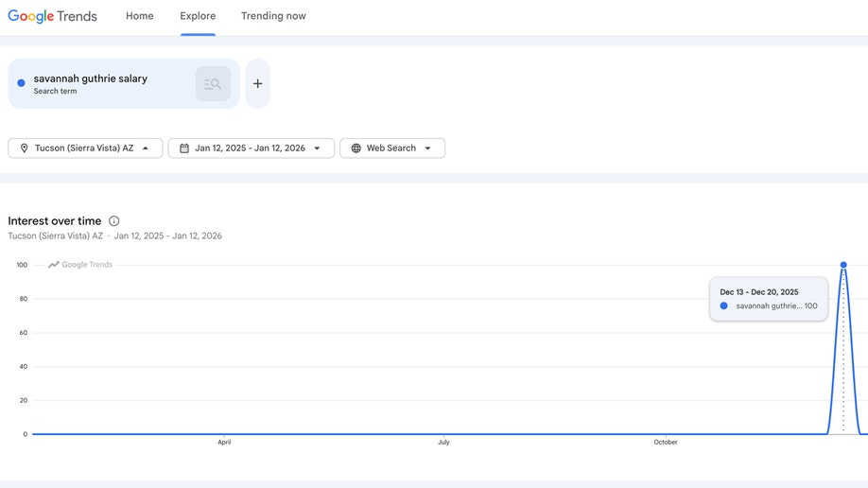Click the caret arrow in date range filter
This screenshot has height=488, width=868.
click(317, 148)
